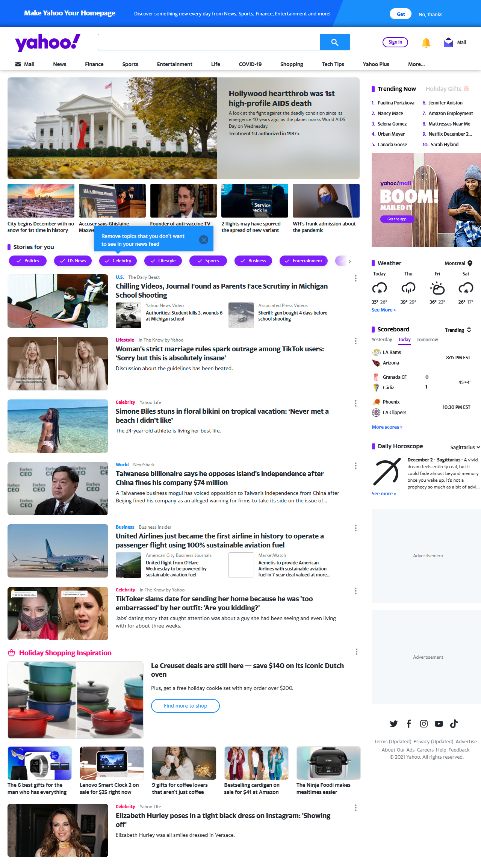481x868 pixels.
Task: Open the Sports navigation item
Action: tap(130, 64)
